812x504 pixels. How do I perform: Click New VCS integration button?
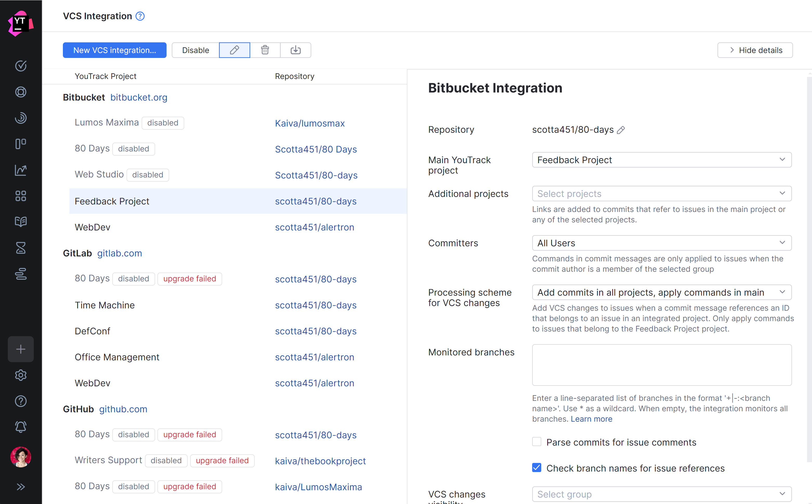pos(114,50)
